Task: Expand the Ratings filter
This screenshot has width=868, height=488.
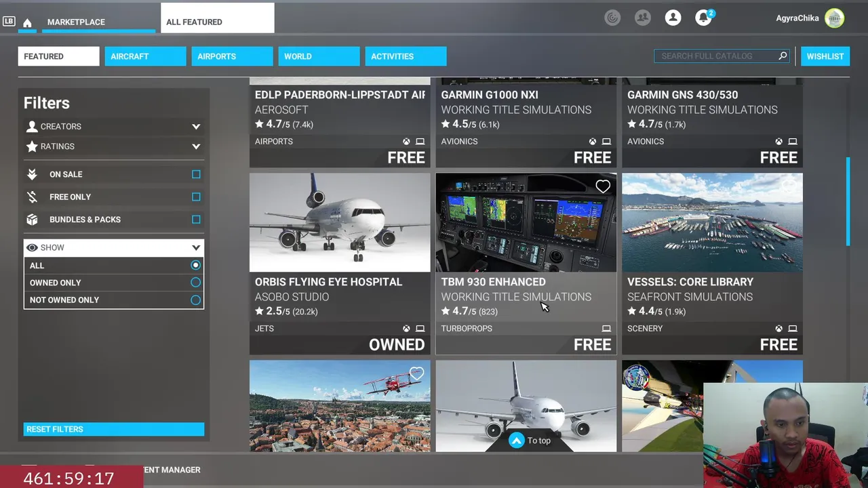Action: click(196, 146)
